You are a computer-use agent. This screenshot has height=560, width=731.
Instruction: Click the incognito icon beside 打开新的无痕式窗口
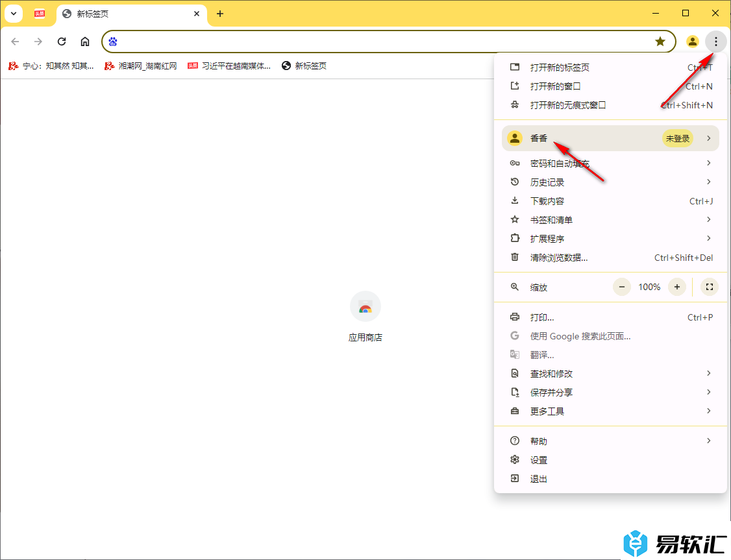[515, 105]
